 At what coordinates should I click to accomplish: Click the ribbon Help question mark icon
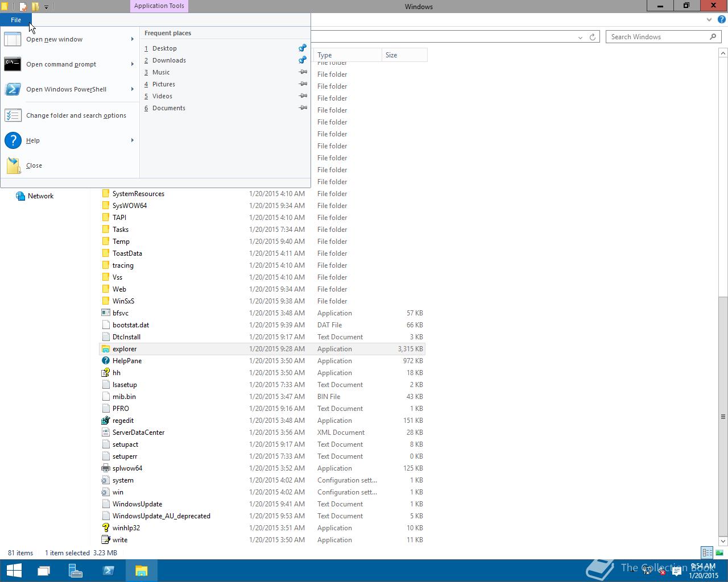[x=721, y=19]
